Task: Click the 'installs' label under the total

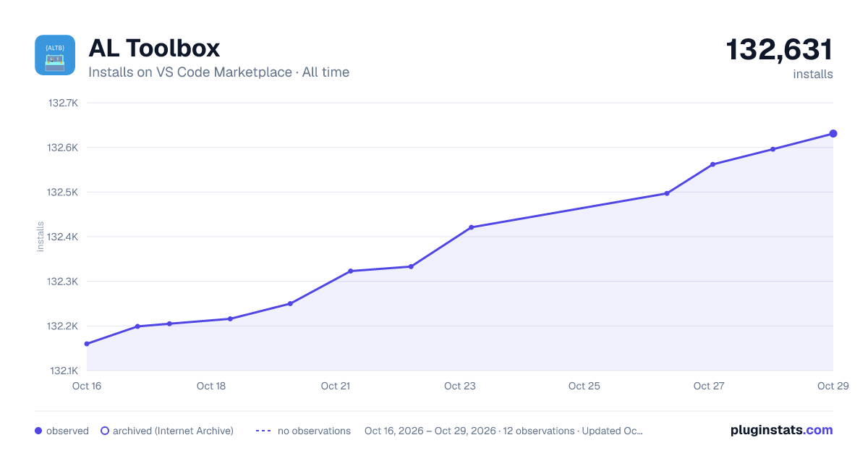Action: (x=813, y=74)
